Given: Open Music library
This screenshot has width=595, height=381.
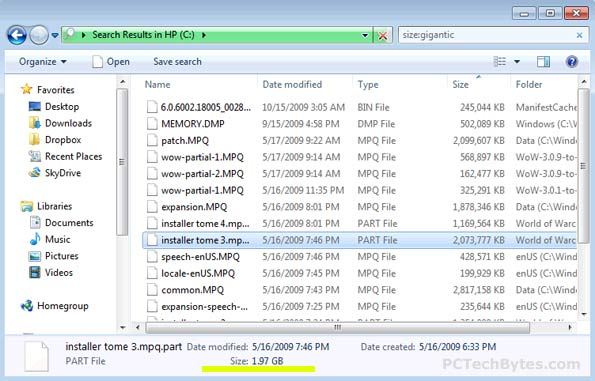Looking at the screenshot, I should click(x=50, y=239).
